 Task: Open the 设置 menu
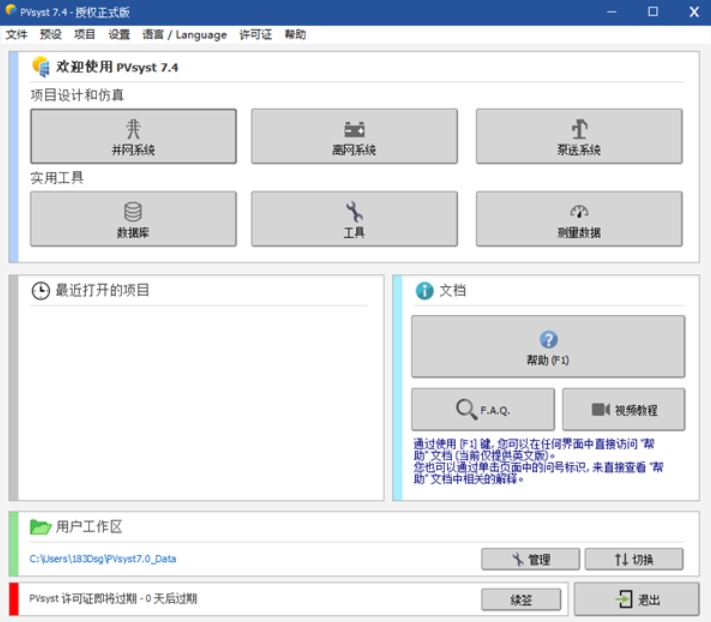[x=119, y=34]
